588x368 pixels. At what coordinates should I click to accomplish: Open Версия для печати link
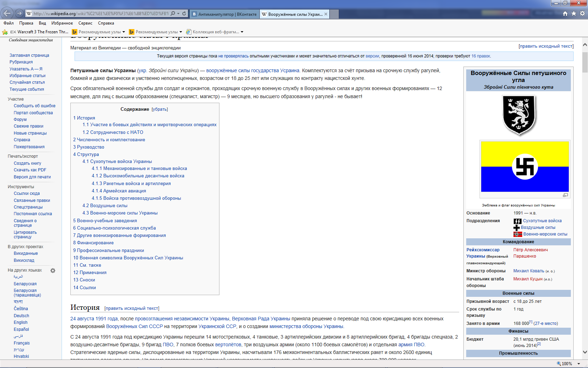[32, 177]
